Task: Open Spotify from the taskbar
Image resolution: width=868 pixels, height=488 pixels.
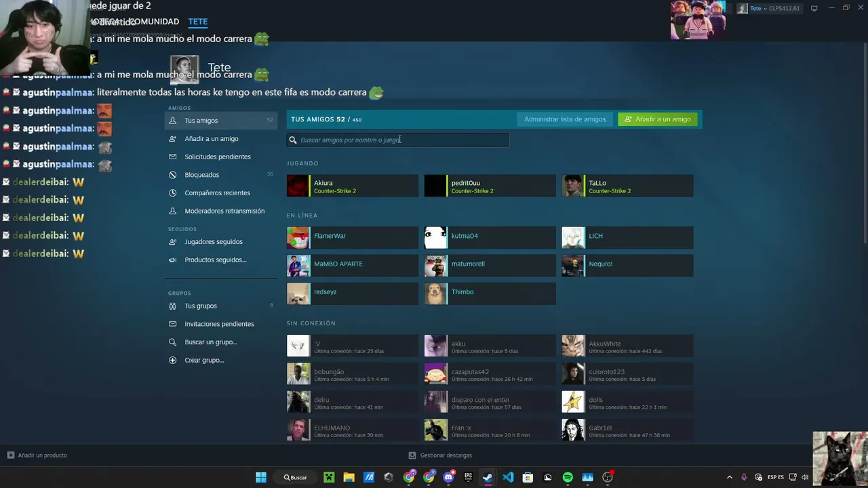Action: click(568, 477)
